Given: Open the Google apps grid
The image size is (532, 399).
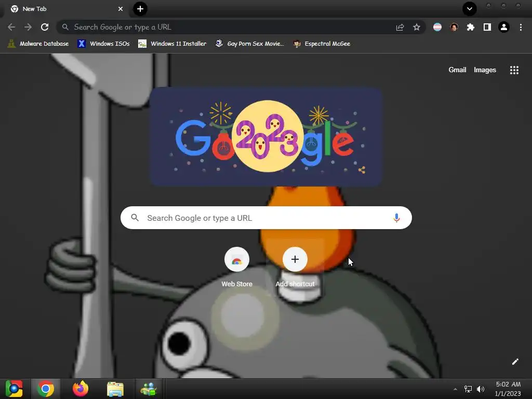Looking at the screenshot, I should 514,70.
